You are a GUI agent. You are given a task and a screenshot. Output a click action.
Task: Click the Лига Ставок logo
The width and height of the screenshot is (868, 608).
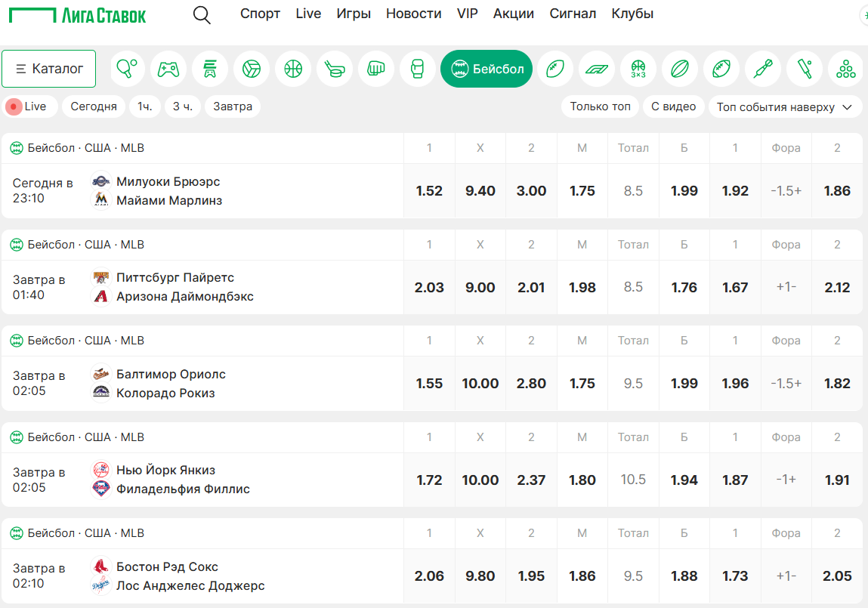(x=78, y=15)
